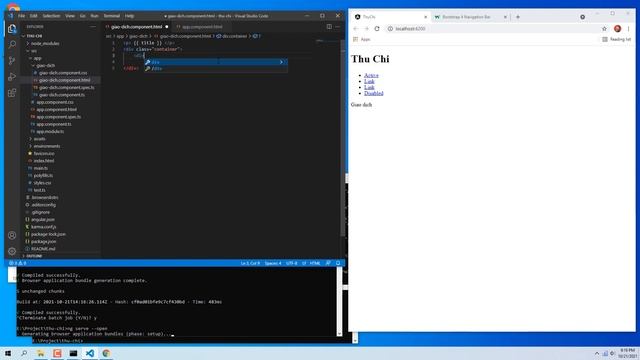Screen dimensions: 640x360
Task: Open the Windows Start menu
Action: coord(8,353)
